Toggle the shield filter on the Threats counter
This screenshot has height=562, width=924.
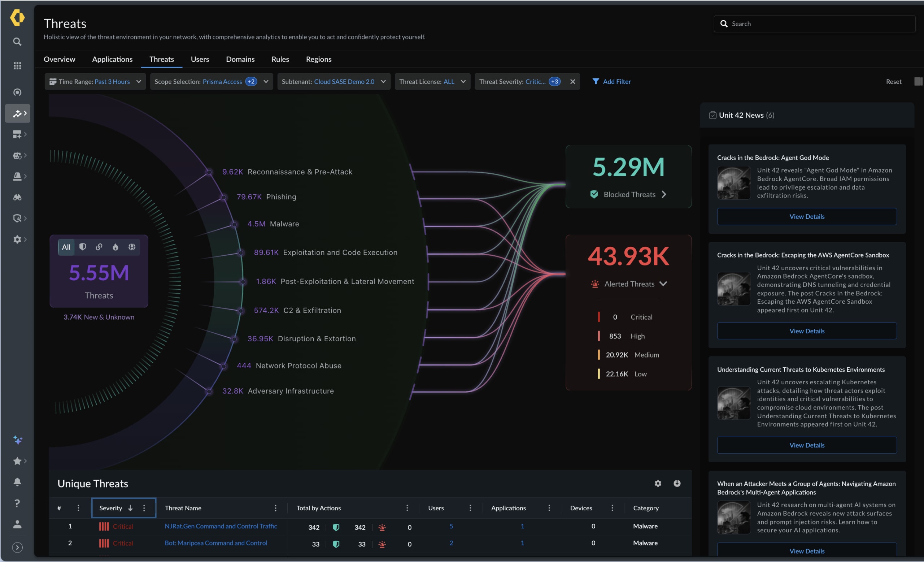[83, 247]
